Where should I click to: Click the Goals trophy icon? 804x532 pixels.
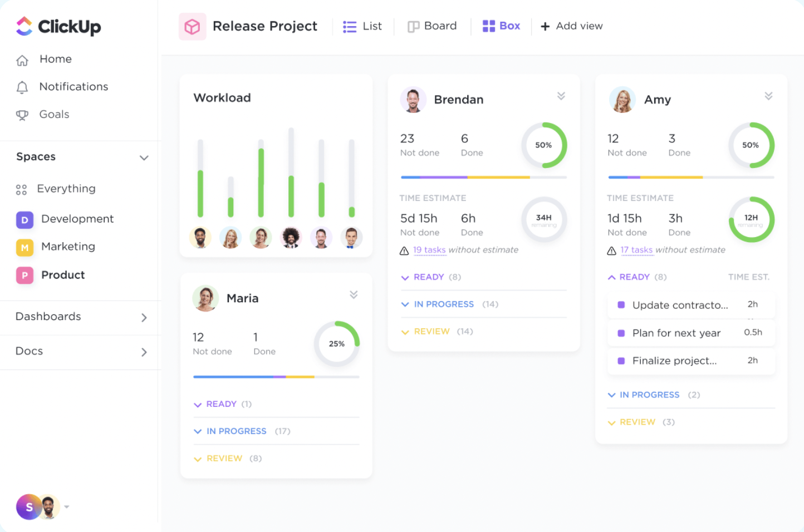point(22,115)
